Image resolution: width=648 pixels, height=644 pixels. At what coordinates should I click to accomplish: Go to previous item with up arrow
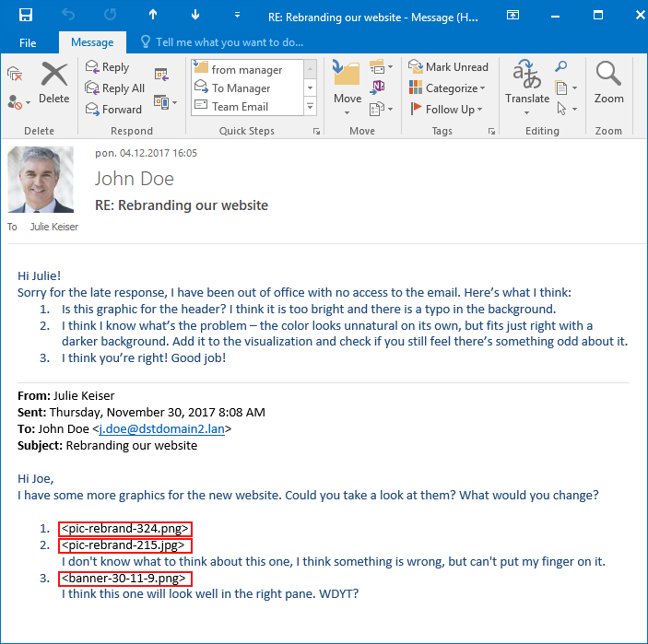point(153,15)
